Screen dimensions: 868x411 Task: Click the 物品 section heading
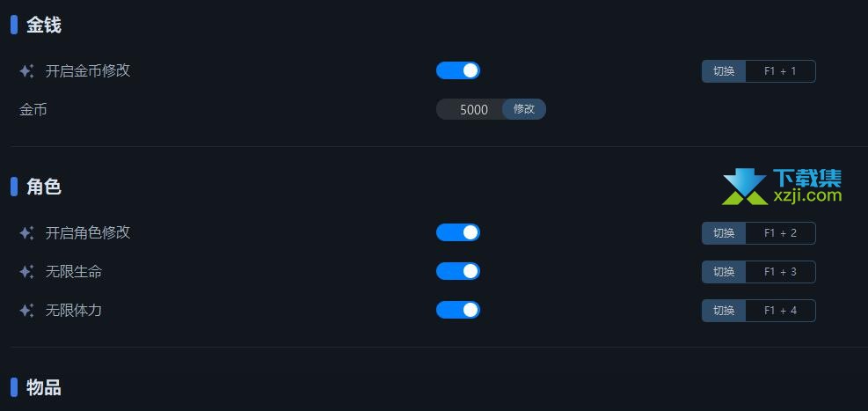point(44,387)
